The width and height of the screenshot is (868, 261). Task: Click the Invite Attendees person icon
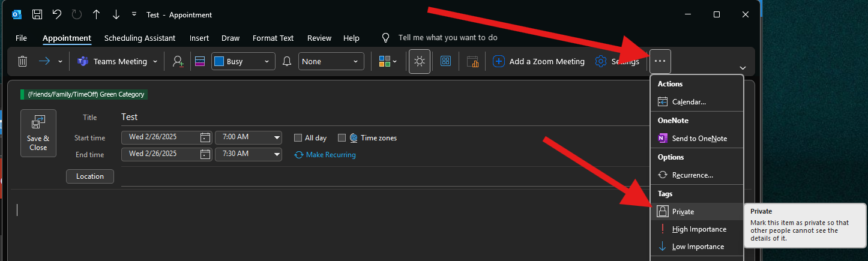pos(178,61)
